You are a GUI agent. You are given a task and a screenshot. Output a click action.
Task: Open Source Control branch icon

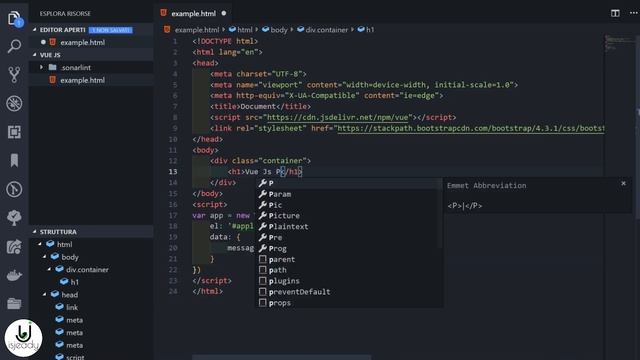(x=14, y=75)
